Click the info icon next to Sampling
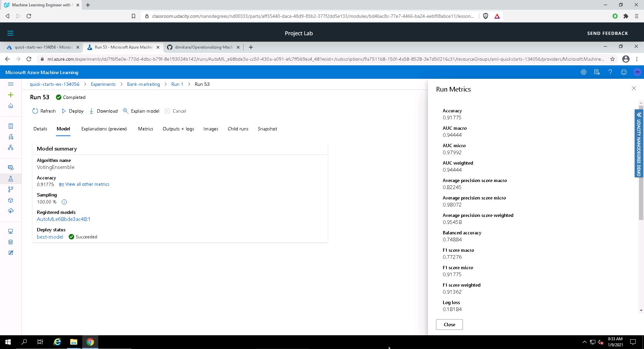Screen dimensions: 644x349 coord(64,202)
